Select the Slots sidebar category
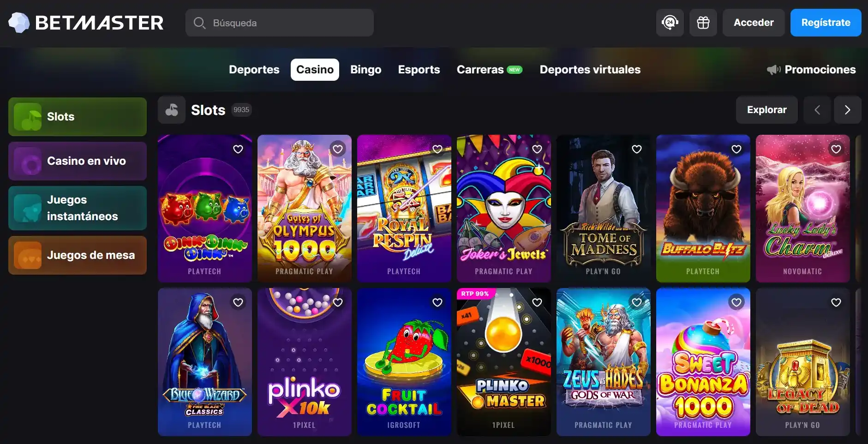This screenshot has height=444, width=868. (78, 117)
